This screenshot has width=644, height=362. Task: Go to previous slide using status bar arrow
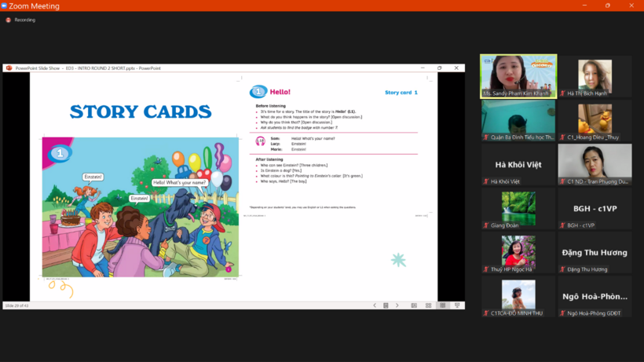coord(375,305)
